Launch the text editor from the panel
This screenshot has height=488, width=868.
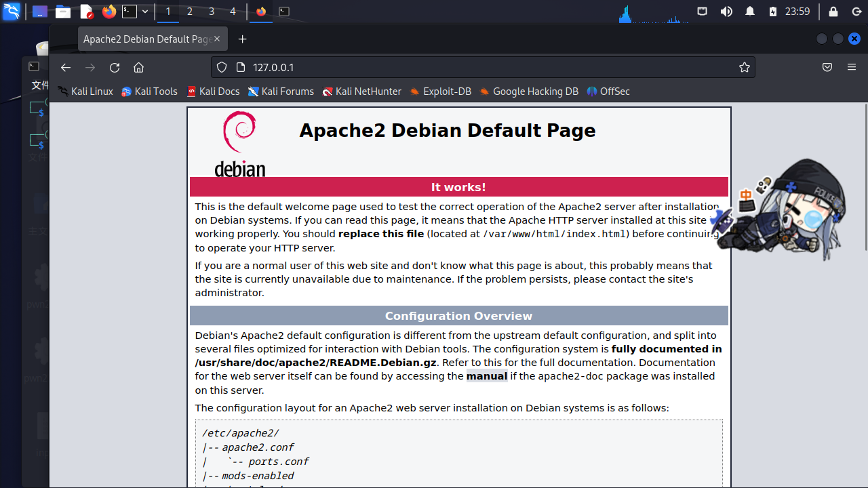(86, 12)
